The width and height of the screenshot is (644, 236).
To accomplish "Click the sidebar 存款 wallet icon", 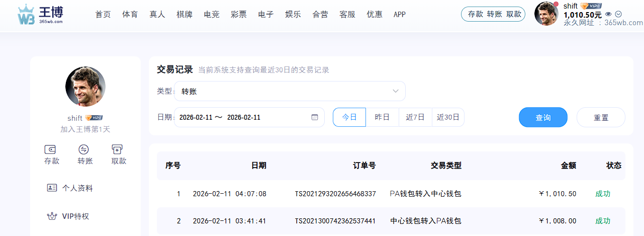I will (51, 149).
